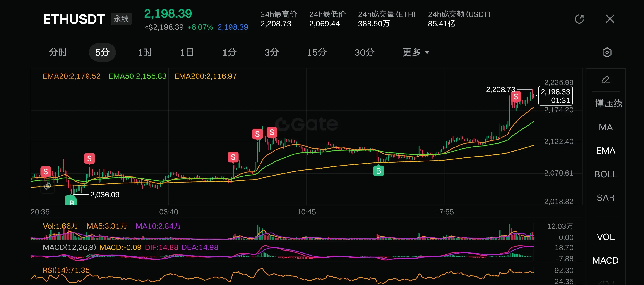Click the dropdown arrow beside 更多
Screen dimensions: 644x285
pyautogui.click(x=427, y=52)
